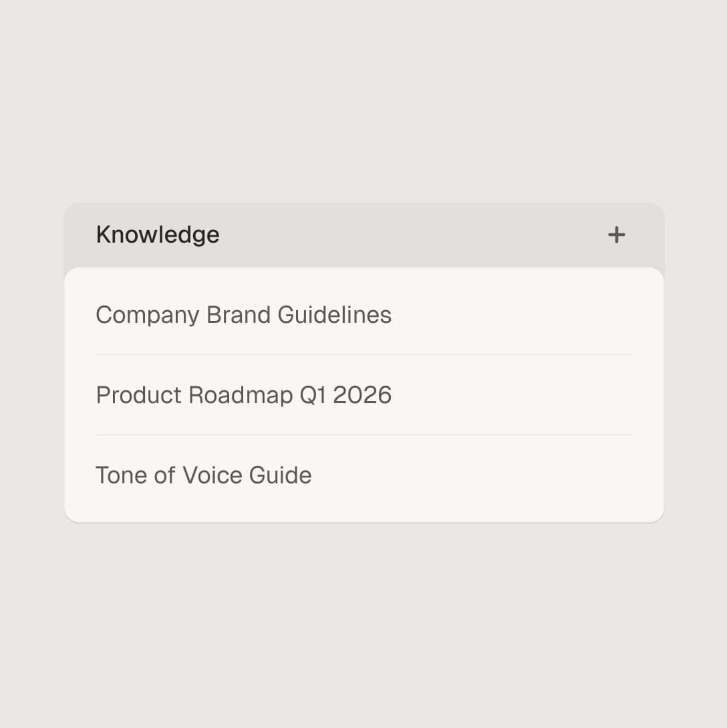Screen dimensions: 727x728
Task: Open the Product Roadmap Q1 2026 entry
Action: 244,394
